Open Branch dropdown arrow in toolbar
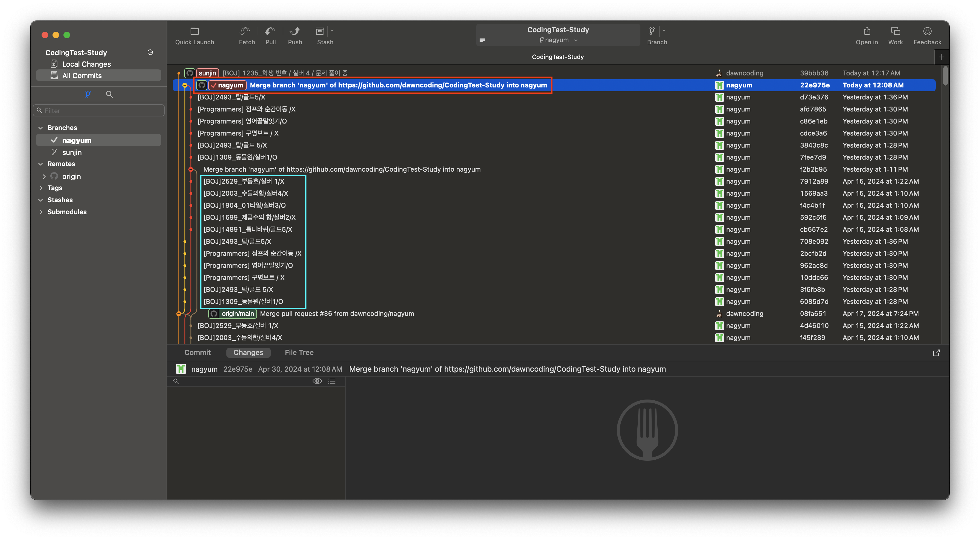 (x=664, y=30)
